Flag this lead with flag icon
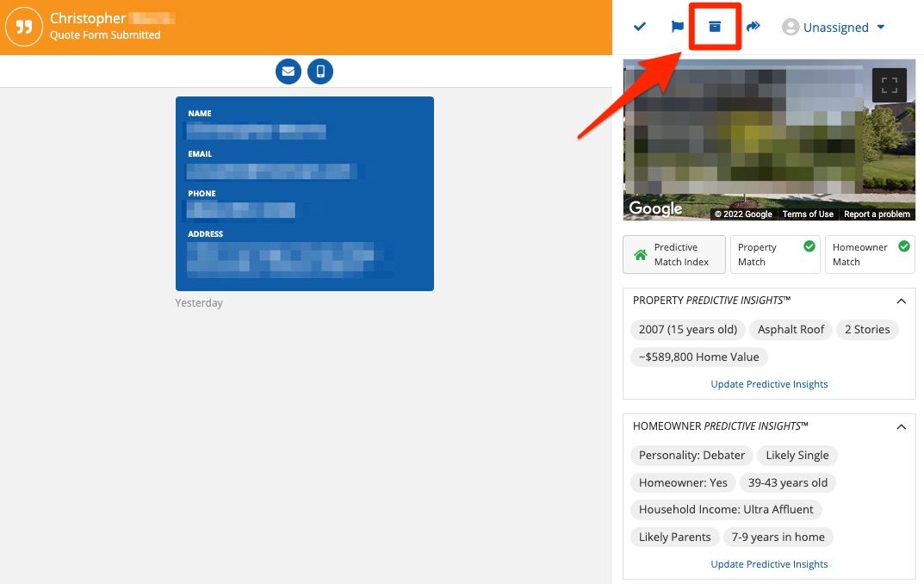The image size is (924, 584). tap(678, 28)
